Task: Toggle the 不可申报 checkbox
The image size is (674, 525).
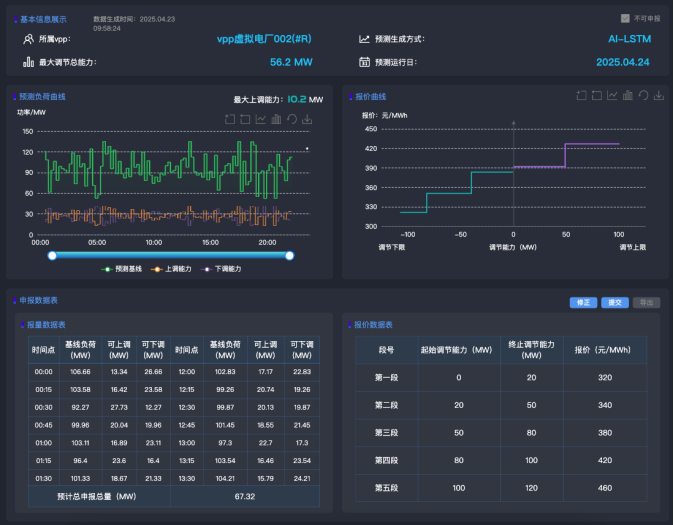Action: click(625, 18)
